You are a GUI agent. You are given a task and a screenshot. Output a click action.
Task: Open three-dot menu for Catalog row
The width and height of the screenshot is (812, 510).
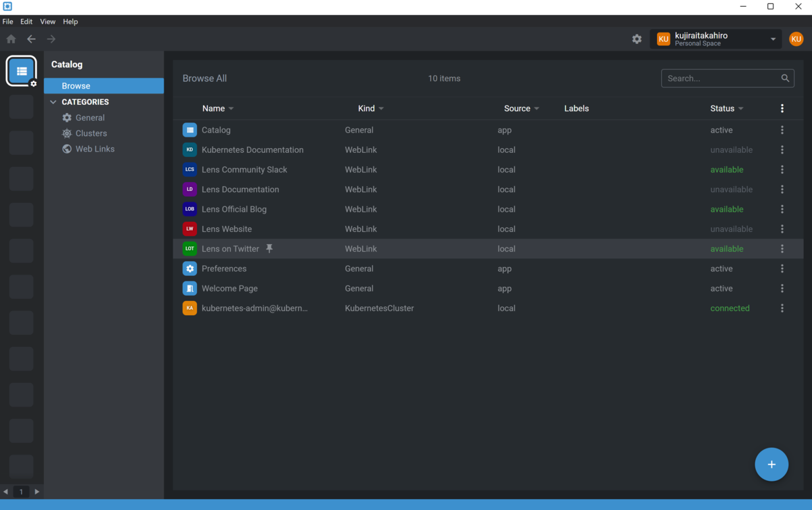tap(782, 130)
